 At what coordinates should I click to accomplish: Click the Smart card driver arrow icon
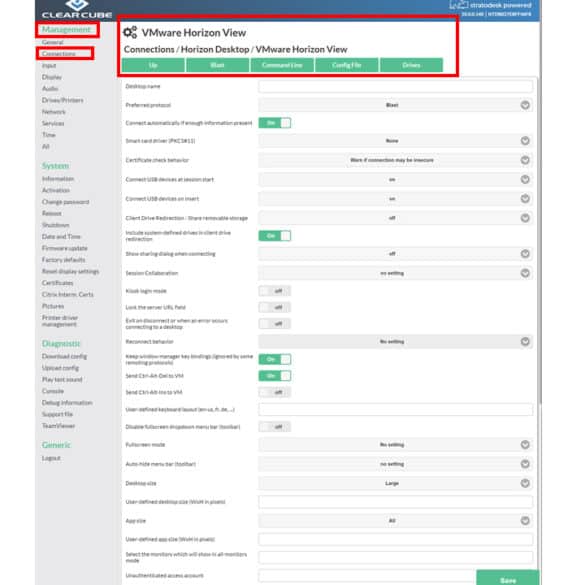pos(525,141)
